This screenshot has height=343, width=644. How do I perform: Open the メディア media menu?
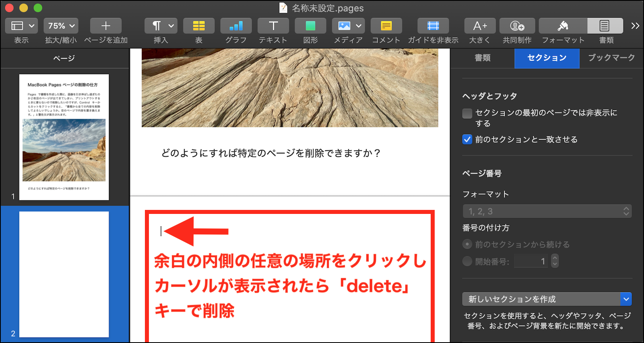click(x=348, y=26)
